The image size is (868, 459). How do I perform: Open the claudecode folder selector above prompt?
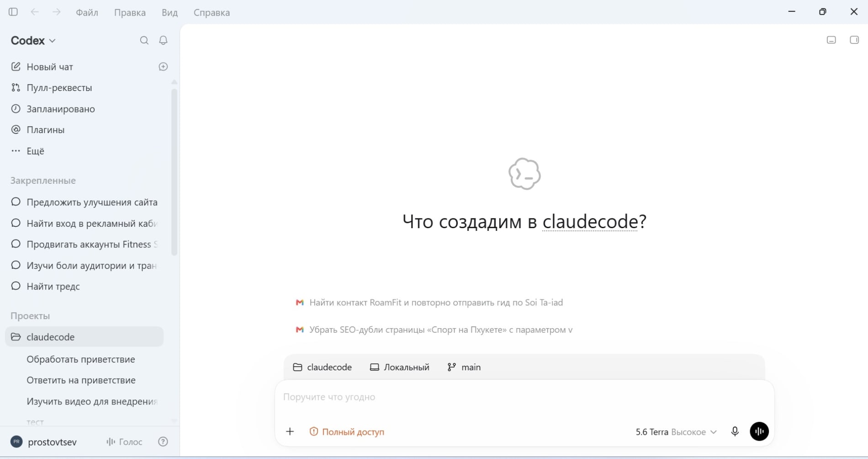click(x=323, y=367)
